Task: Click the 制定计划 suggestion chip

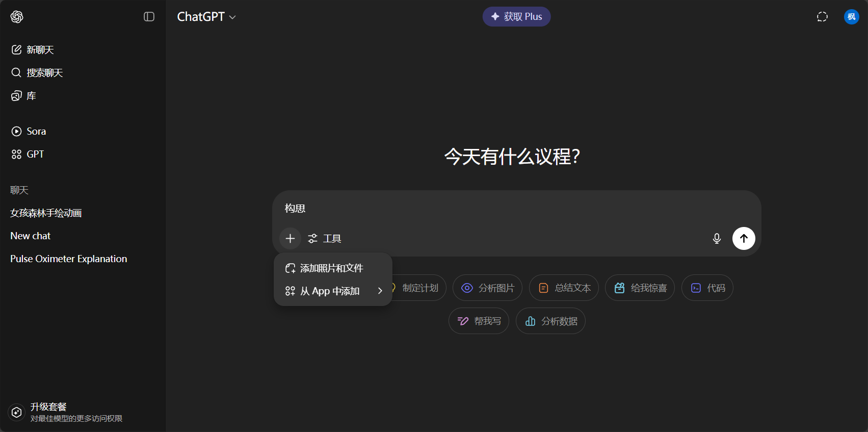Action: (418, 288)
